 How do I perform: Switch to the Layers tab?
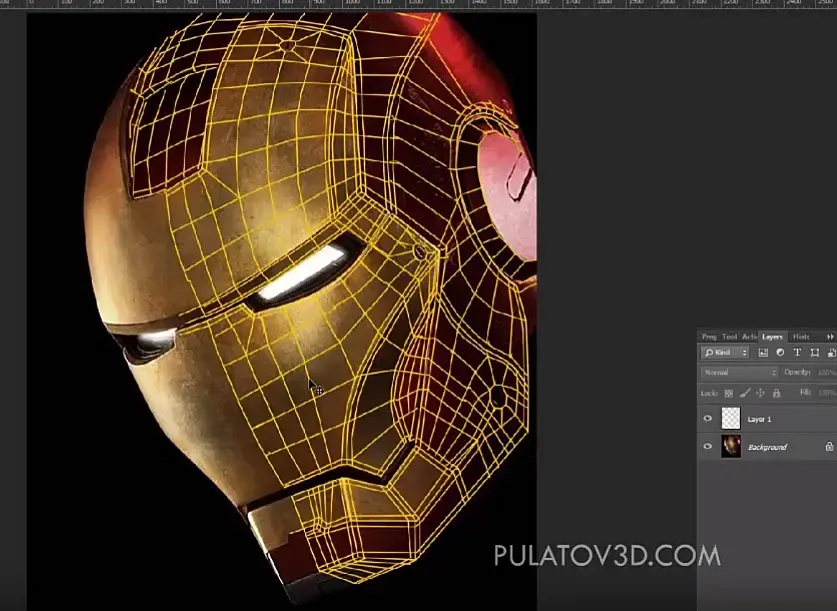(772, 337)
